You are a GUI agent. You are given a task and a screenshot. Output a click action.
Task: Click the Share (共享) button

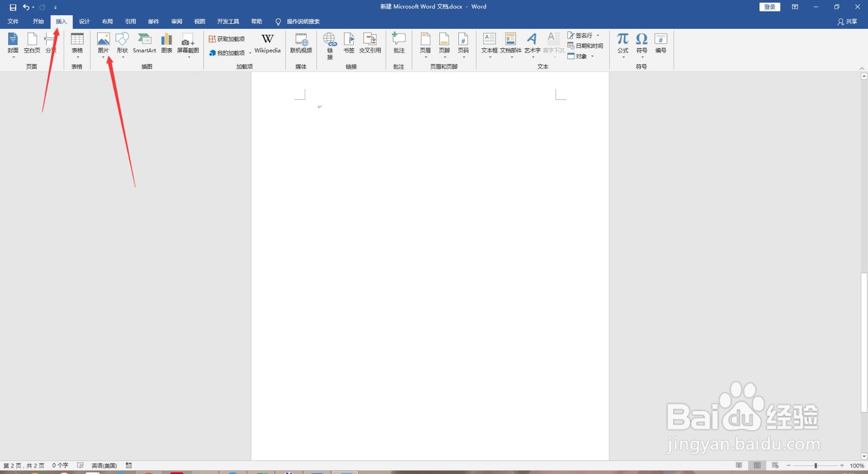coord(847,22)
